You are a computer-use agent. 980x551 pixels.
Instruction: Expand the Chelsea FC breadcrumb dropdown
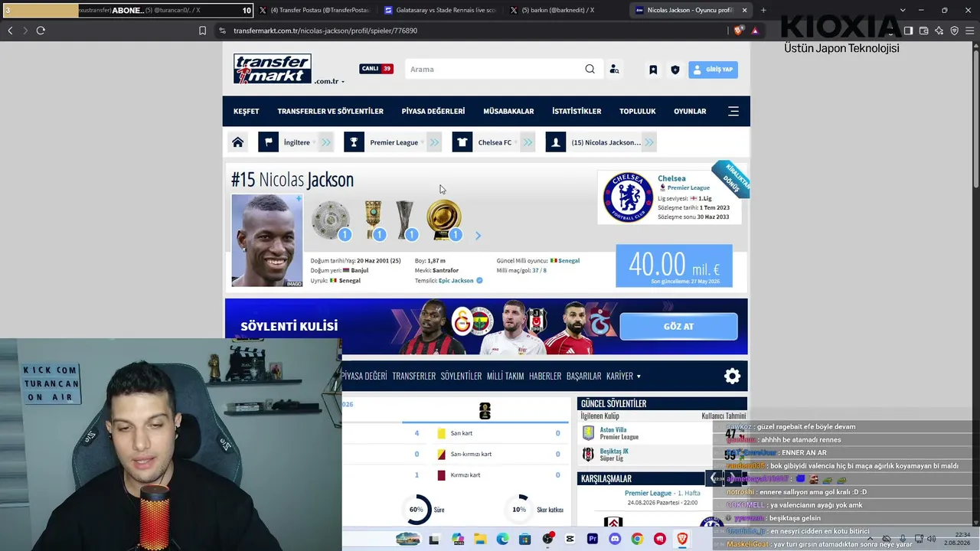point(527,142)
